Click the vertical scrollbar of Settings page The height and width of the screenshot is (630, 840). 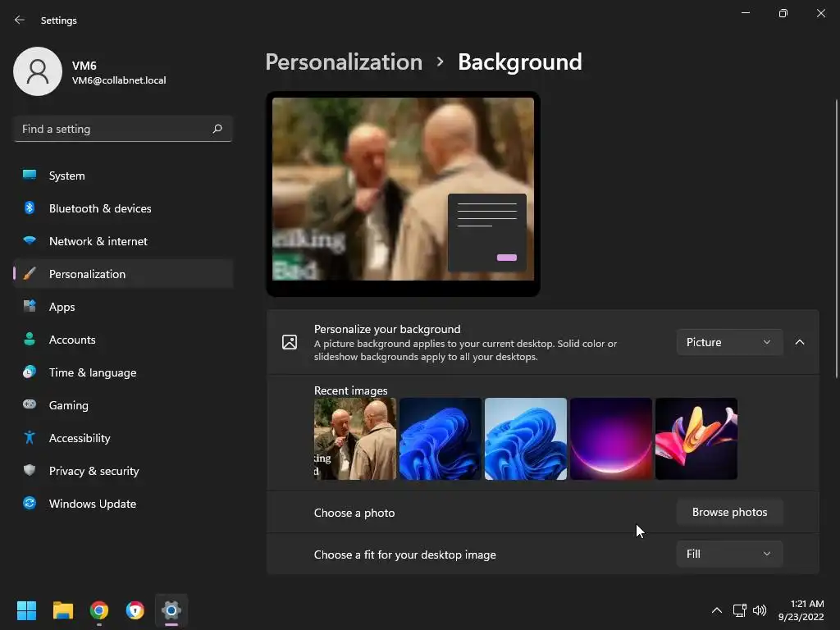(x=836, y=239)
